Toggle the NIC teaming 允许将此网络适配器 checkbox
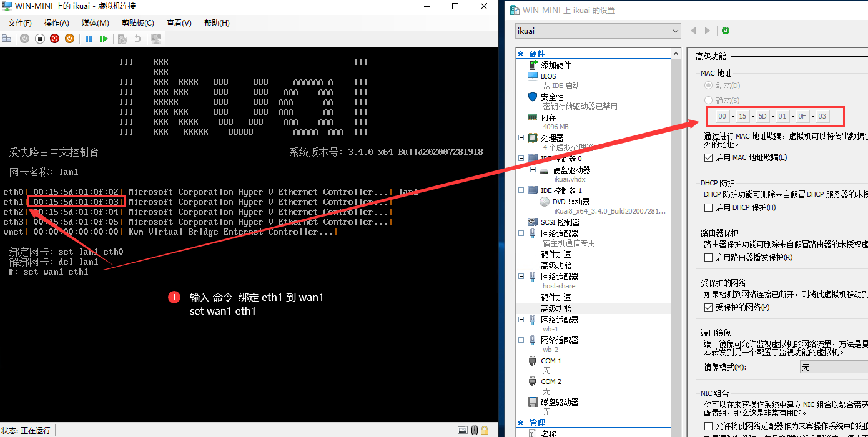 (x=708, y=426)
